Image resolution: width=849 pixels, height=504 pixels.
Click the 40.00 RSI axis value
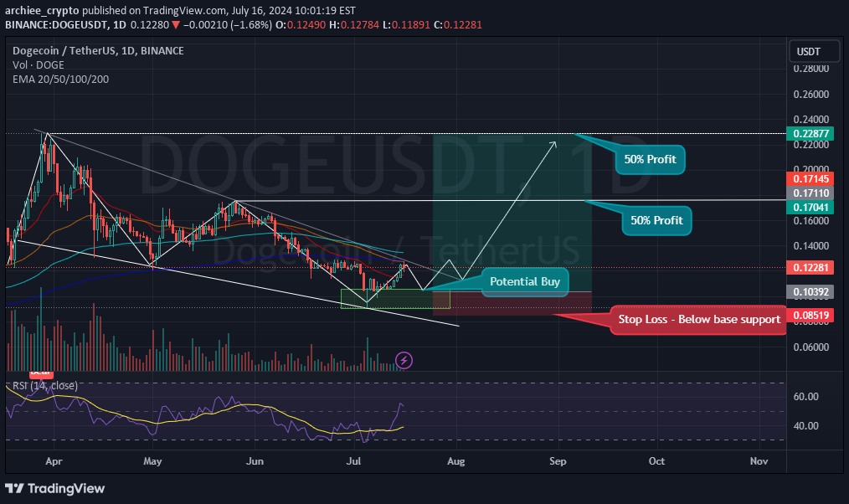click(x=805, y=425)
